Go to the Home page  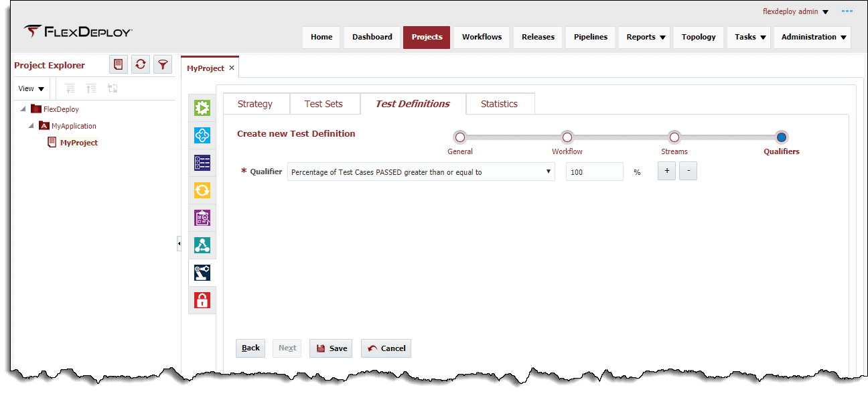point(321,37)
